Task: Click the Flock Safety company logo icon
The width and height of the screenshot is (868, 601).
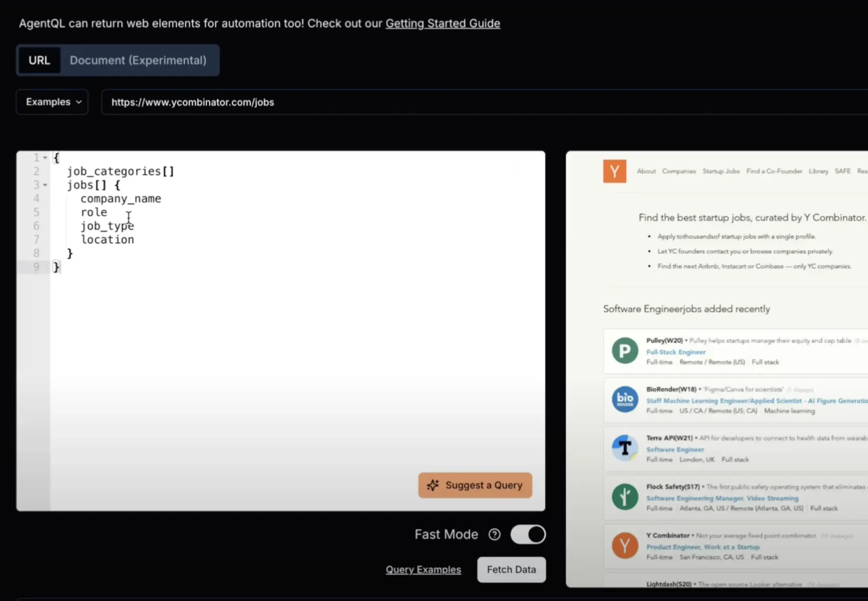Action: [625, 497]
